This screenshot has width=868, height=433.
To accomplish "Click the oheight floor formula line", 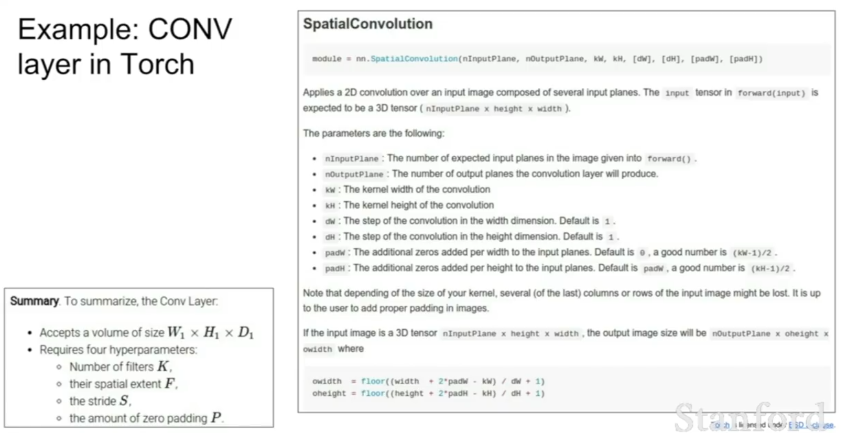I will coord(428,393).
